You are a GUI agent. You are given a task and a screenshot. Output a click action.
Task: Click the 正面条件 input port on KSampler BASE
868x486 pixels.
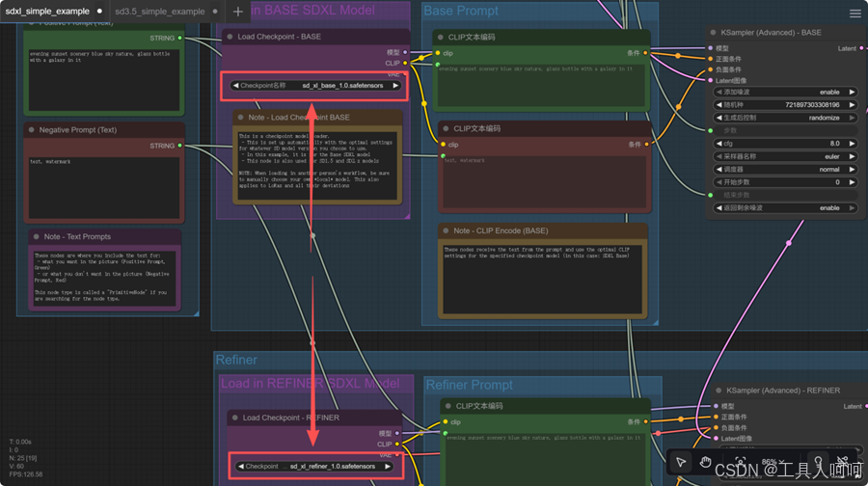point(711,59)
